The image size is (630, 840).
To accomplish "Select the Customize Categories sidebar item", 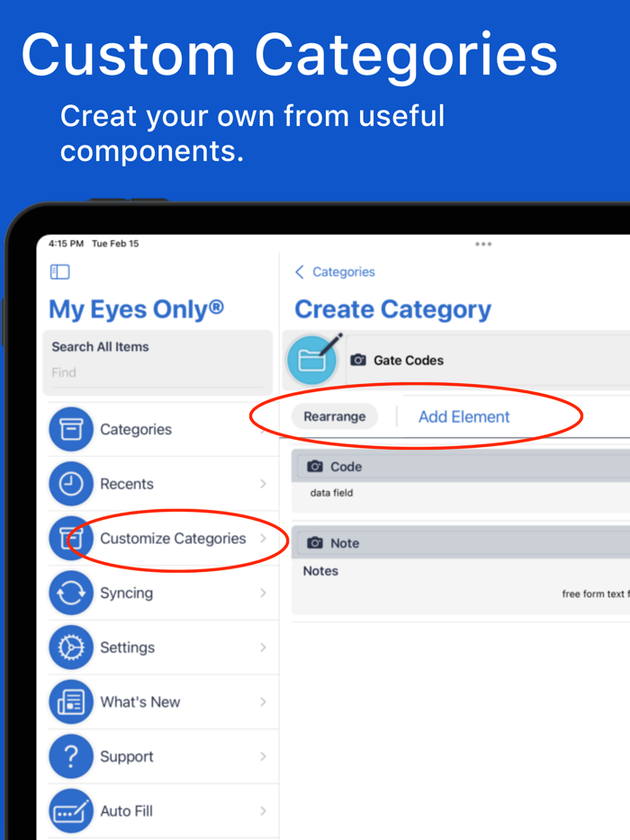I will (x=163, y=539).
